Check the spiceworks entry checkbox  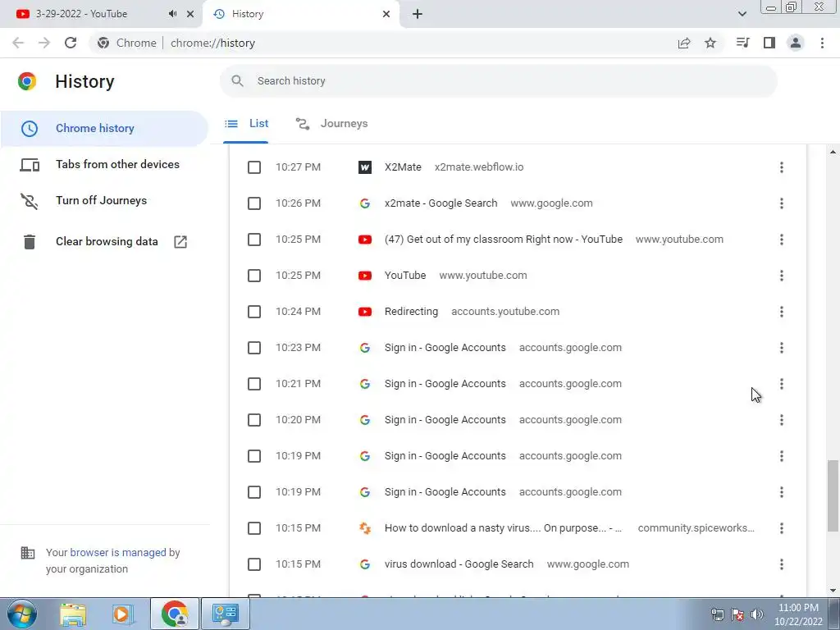point(254,528)
